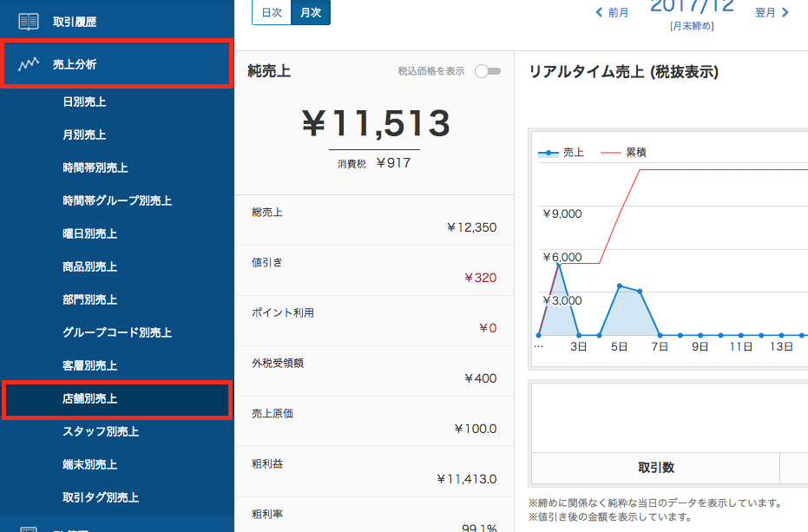Click the 総売上 ¥12,350 value
Screen dimensions: 808x532
[471, 228]
